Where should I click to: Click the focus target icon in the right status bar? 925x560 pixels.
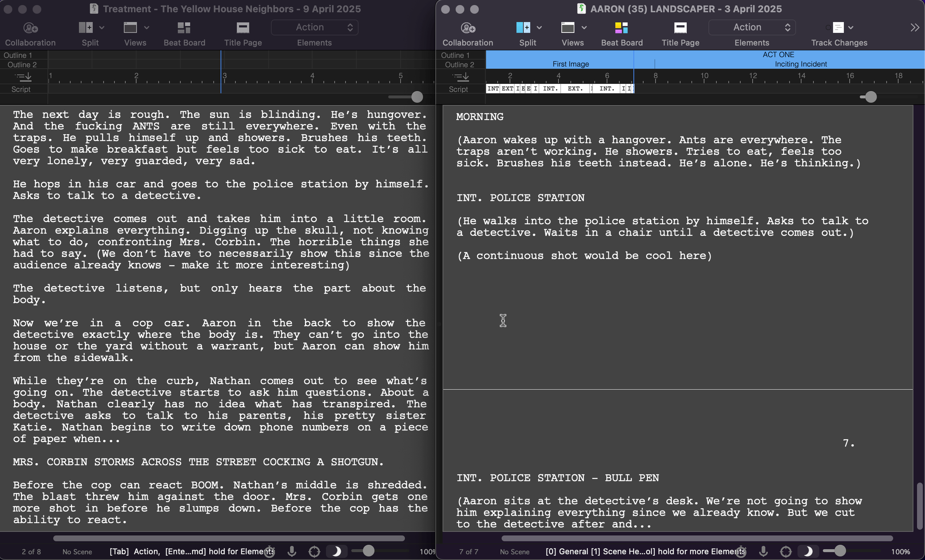pyautogui.click(x=786, y=551)
